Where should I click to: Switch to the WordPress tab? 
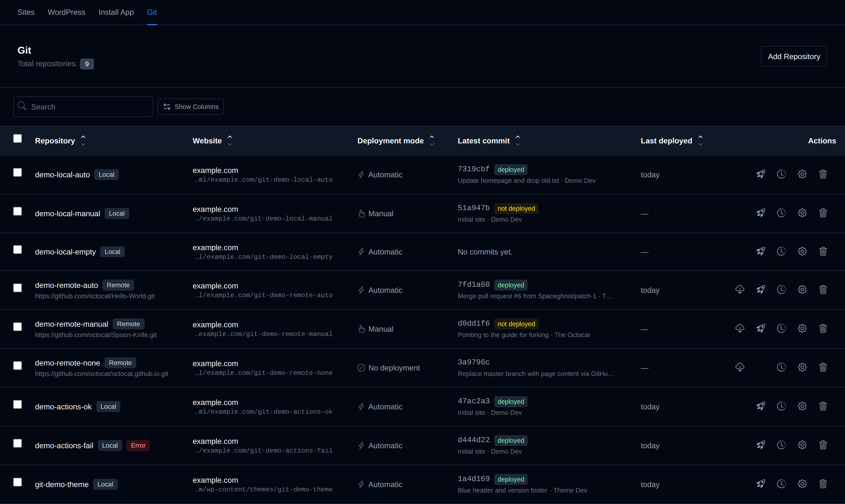click(66, 12)
